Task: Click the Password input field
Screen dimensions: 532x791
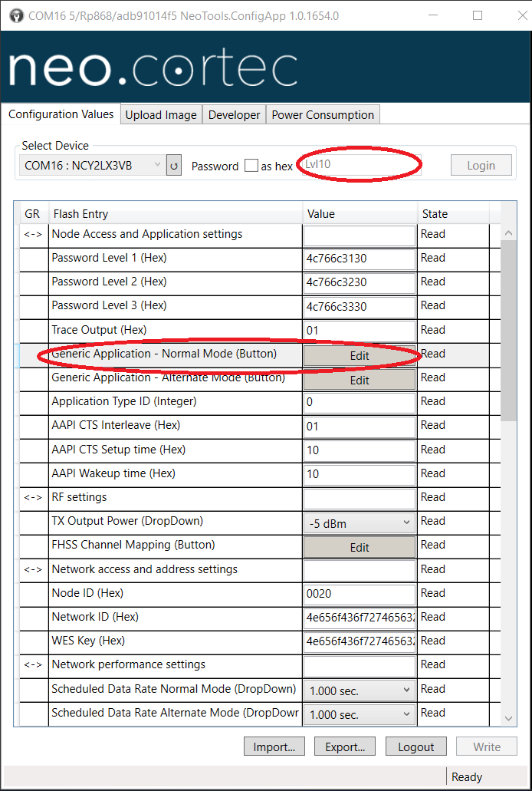Action: [362, 164]
